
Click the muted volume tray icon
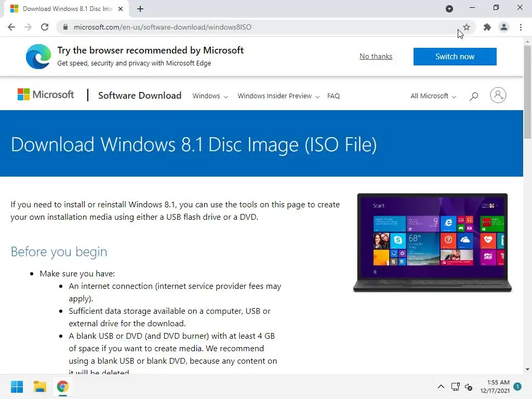469,387
